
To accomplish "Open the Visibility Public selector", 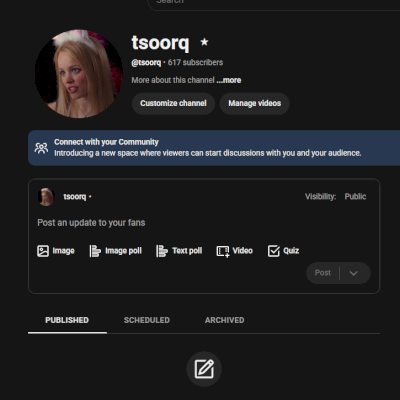I will (355, 197).
